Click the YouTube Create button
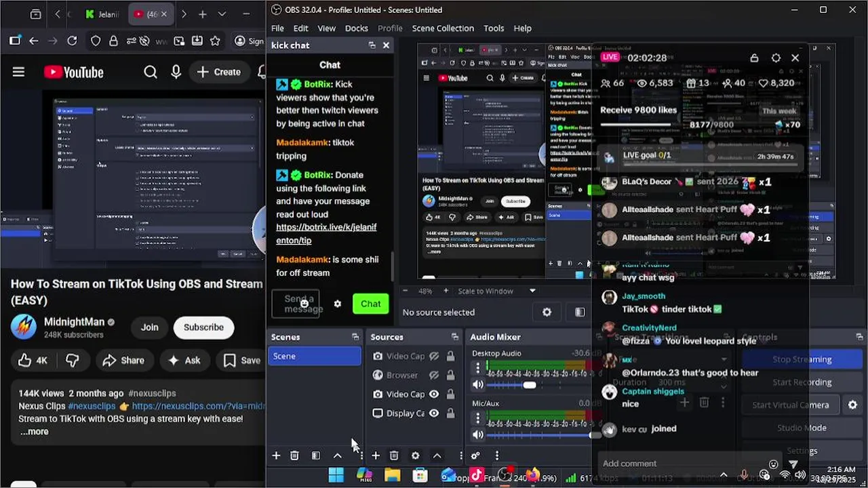The width and height of the screenshot is (868, 488). pos(219,72)
